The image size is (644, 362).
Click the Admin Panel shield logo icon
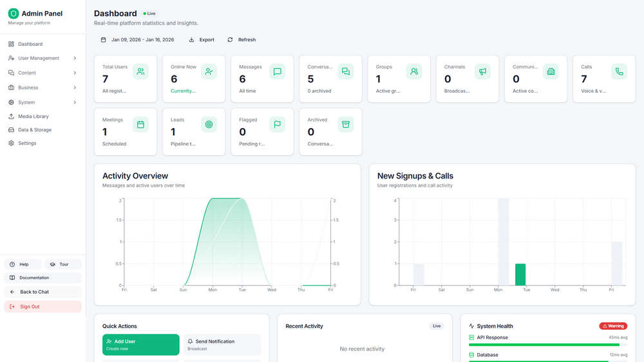pyautogui.click(x=13, y=14)
